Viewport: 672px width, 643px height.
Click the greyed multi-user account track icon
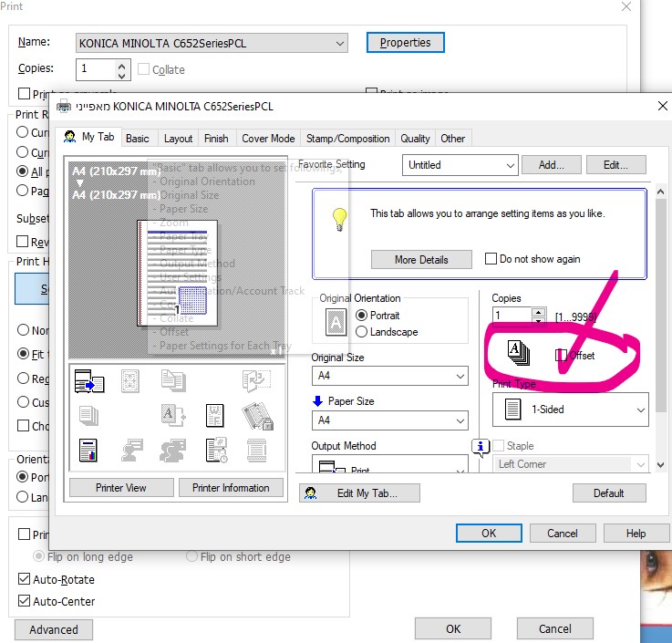(x=172, y=451)
